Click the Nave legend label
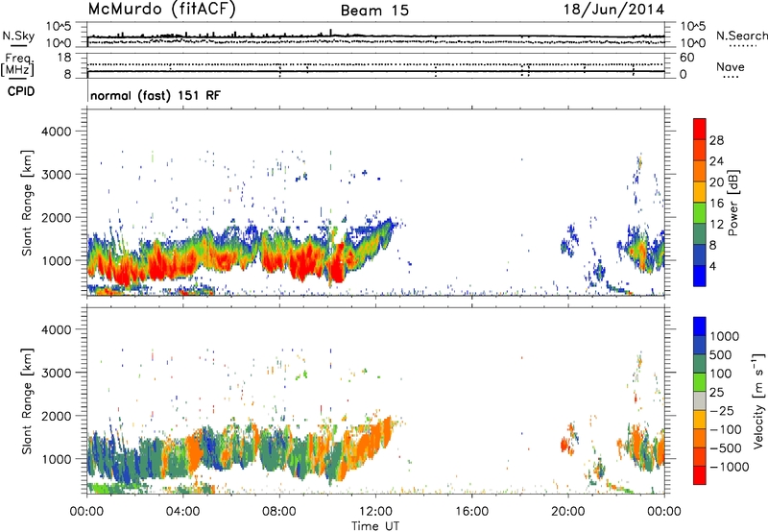This screenshot has height=532, width=768. tap(731, 67)
